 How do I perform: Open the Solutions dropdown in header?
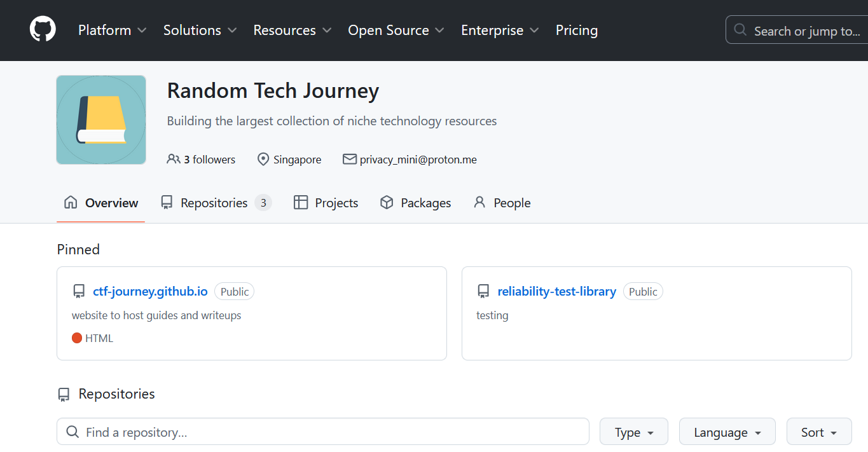coord(200,30)
